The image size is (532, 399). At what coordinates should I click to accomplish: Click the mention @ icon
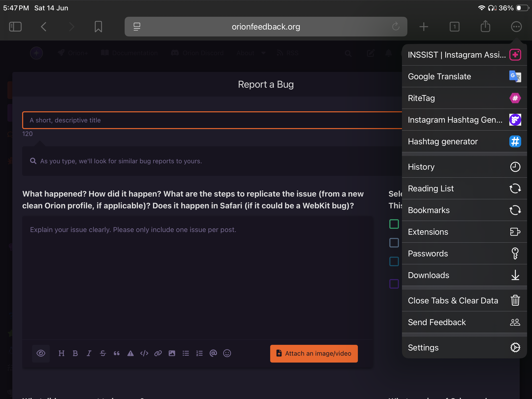pyautogui.click(x=213, y=353)
